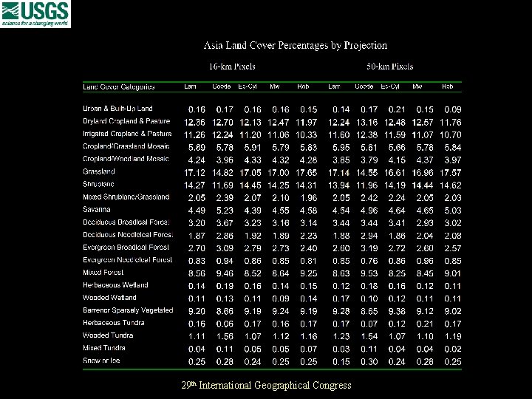This screenshot has width=532, height=399.
Task: Click the "Irrigated Cropland & Pasture" row label
Action: 127,134
